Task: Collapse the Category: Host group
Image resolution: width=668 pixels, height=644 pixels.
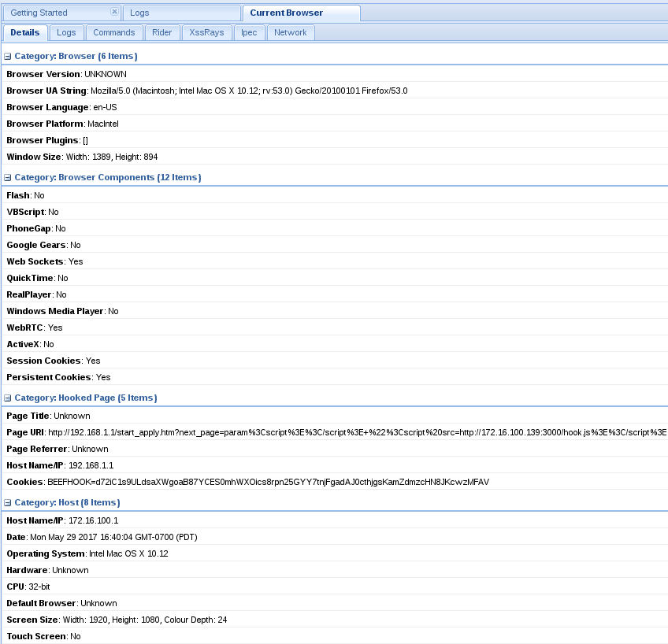Action: tap(7, 503)
